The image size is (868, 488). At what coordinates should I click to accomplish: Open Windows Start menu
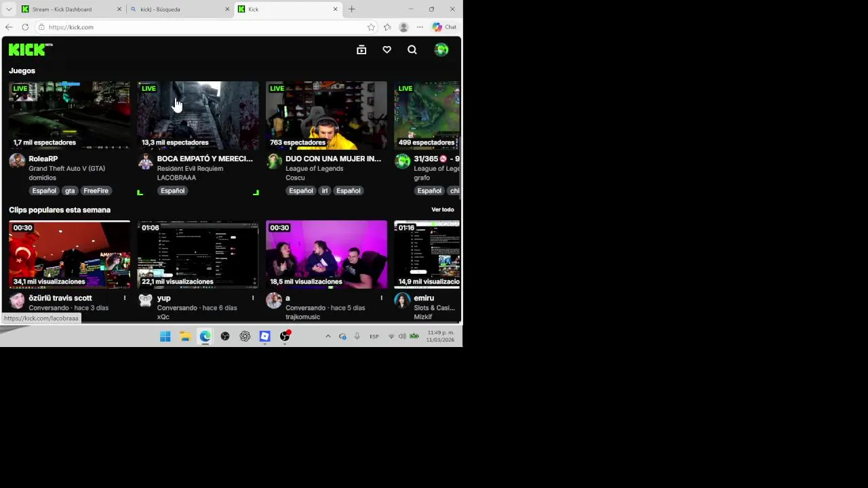tap(165, 336)
